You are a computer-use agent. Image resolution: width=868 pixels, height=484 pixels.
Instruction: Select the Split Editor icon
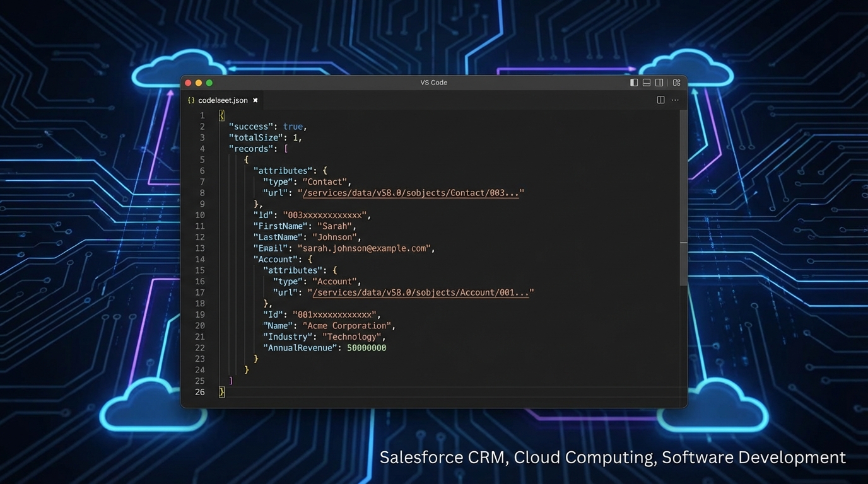(x=660, y=100)
